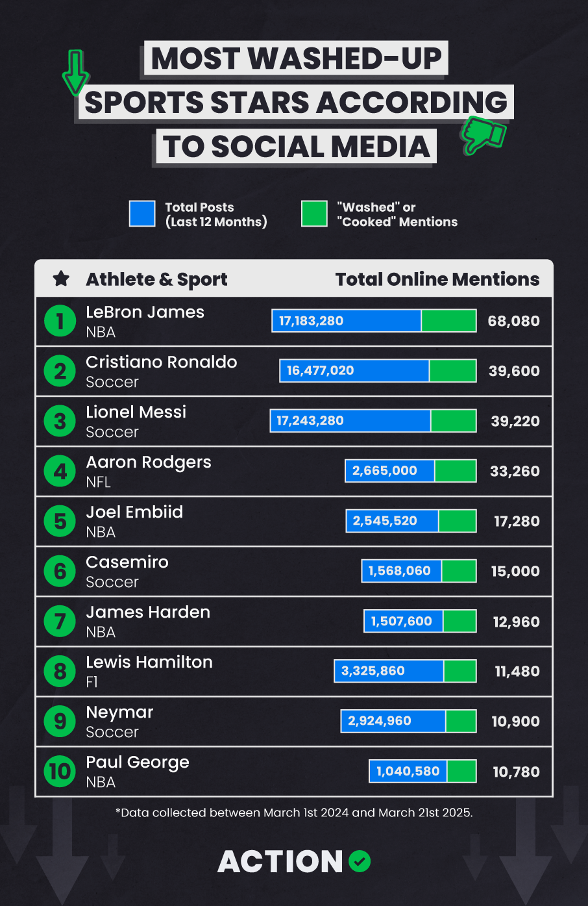Click the ACTION logo text

[x=280, y=862]
